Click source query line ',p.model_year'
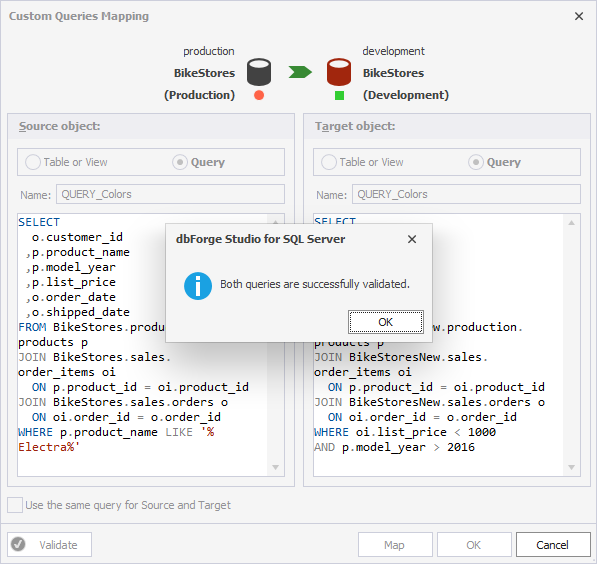This screenshot has height=564, width=597. (x=70, y=267)
